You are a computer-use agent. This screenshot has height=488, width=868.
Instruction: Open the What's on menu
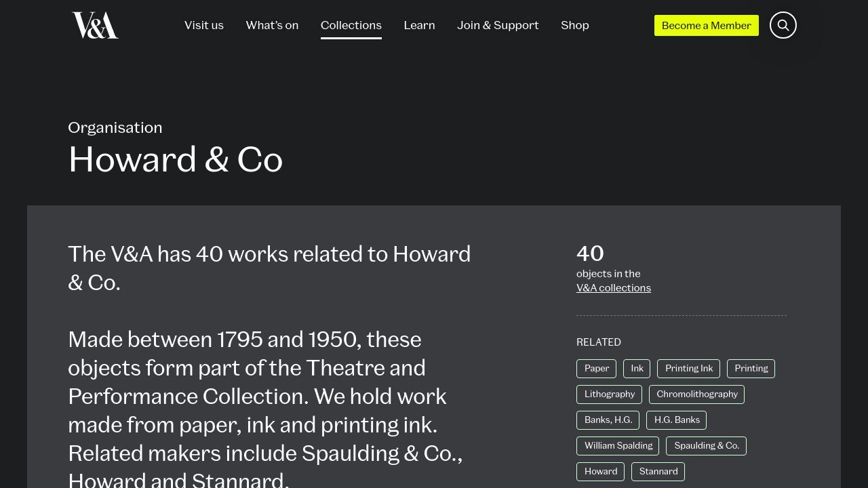click(x=272, y=25)
